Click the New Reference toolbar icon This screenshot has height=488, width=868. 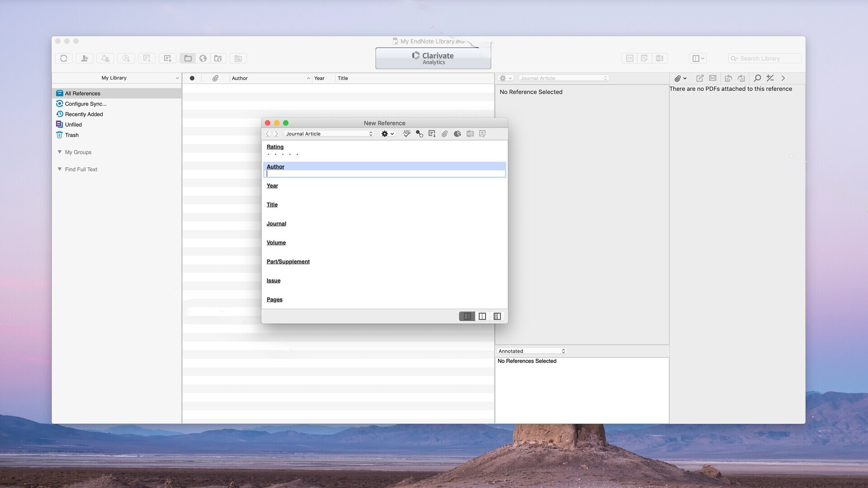[x=167, y=58]
